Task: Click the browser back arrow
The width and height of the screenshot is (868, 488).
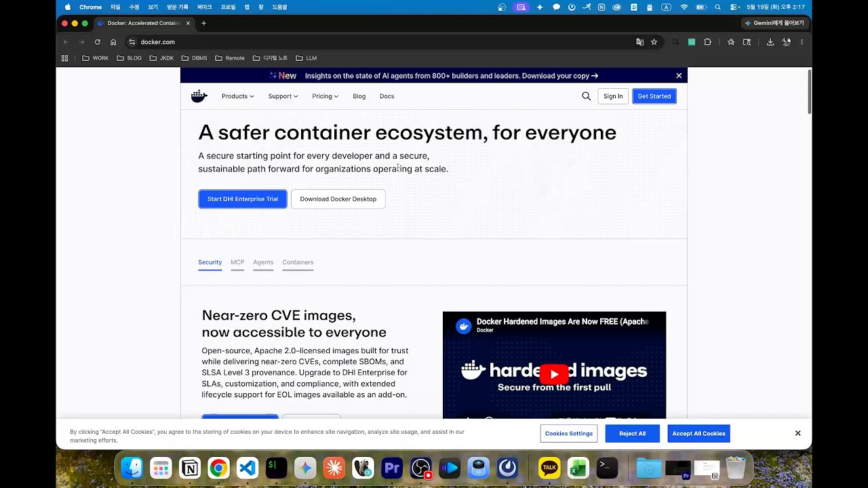Action: (66, 42)
